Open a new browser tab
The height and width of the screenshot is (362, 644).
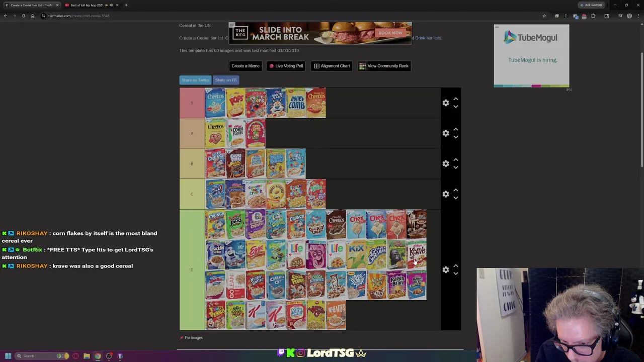pyautogui.click(x=126, y=5)
